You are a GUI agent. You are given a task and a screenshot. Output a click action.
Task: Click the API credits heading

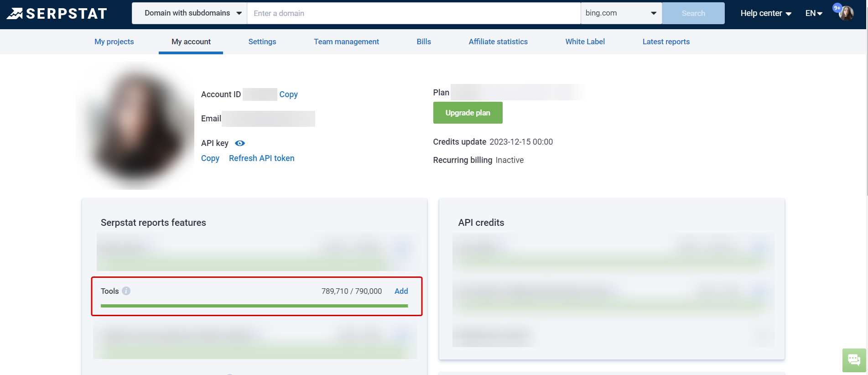click(481, 223)
